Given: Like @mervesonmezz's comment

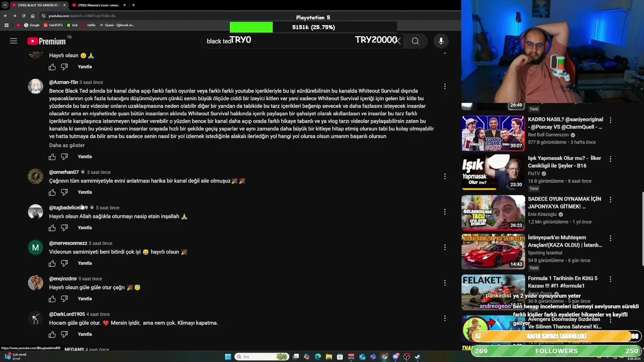Looking at the screenshot, I should [x=52, y=263].
